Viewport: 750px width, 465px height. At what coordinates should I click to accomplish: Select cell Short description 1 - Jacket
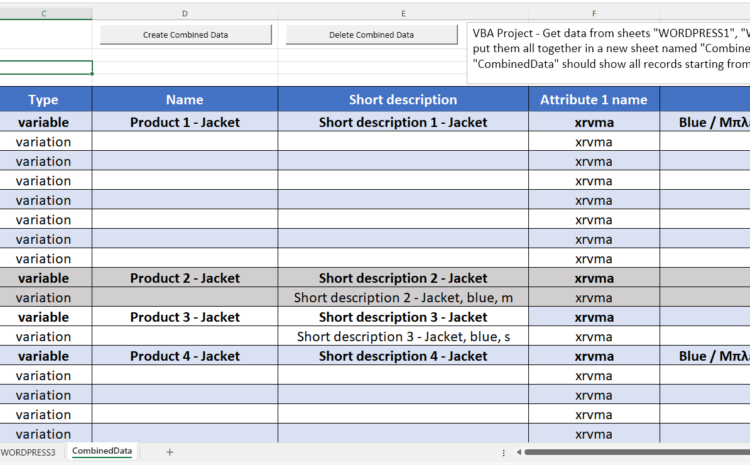(403, 122)
